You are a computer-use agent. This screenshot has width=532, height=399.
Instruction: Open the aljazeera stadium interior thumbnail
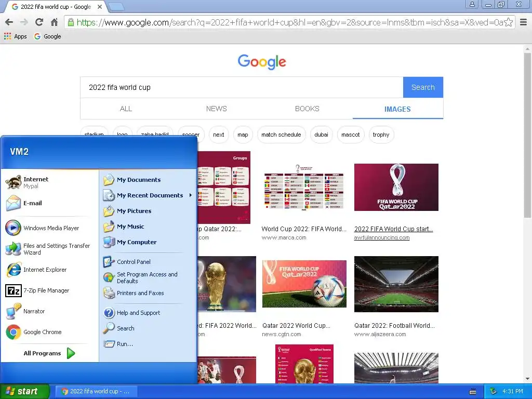(396, 284)
